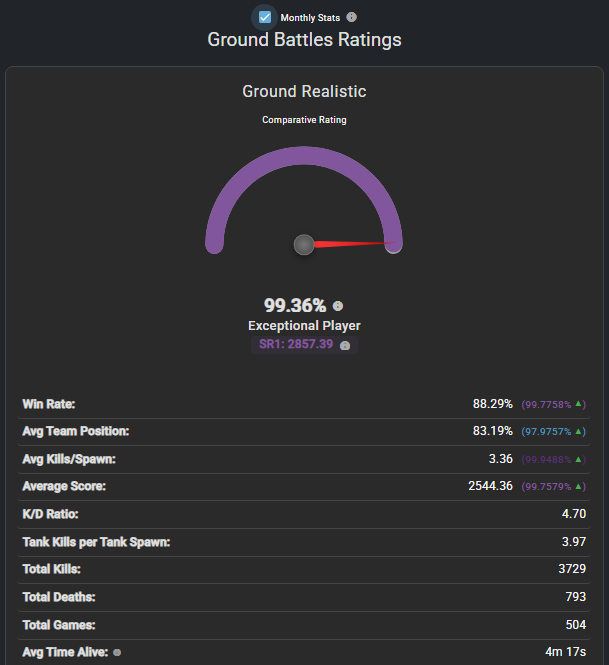Click the info icon beside Monthly Stats
This screenshot has width=609, height=665.
coord(351,17)
